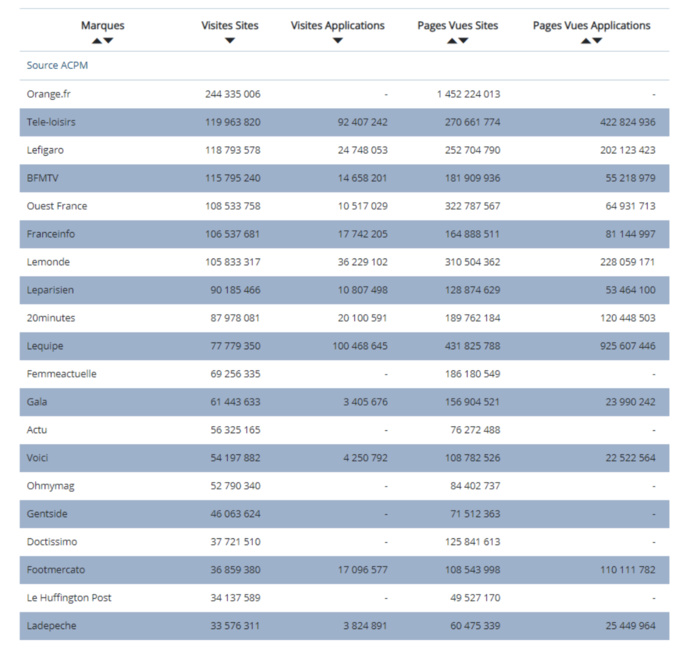
Task: Click the Visites Applications descending sort arrow
Action: click(x=338, y=41)
